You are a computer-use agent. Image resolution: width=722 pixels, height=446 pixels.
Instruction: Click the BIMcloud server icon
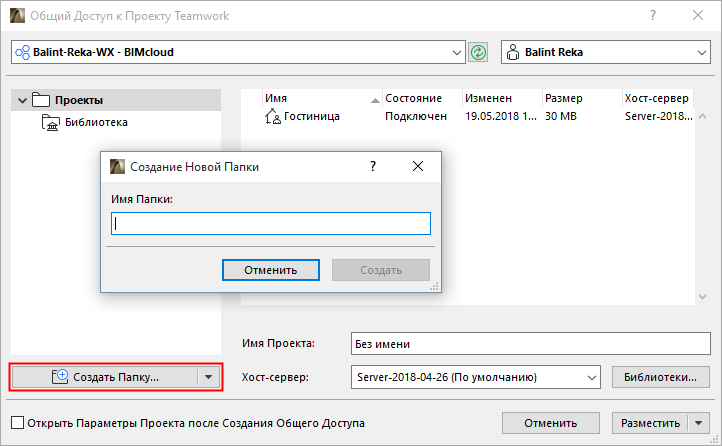click(21, 52)
